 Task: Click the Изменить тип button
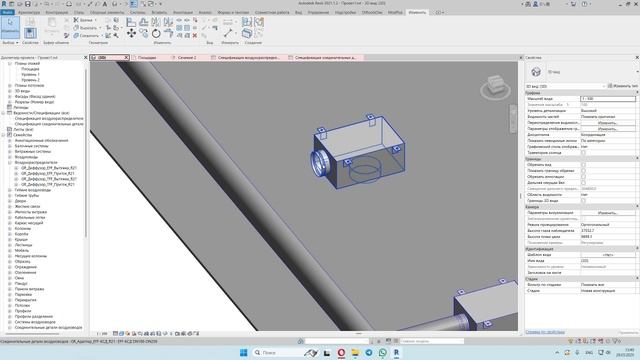[x=622, y=86]
